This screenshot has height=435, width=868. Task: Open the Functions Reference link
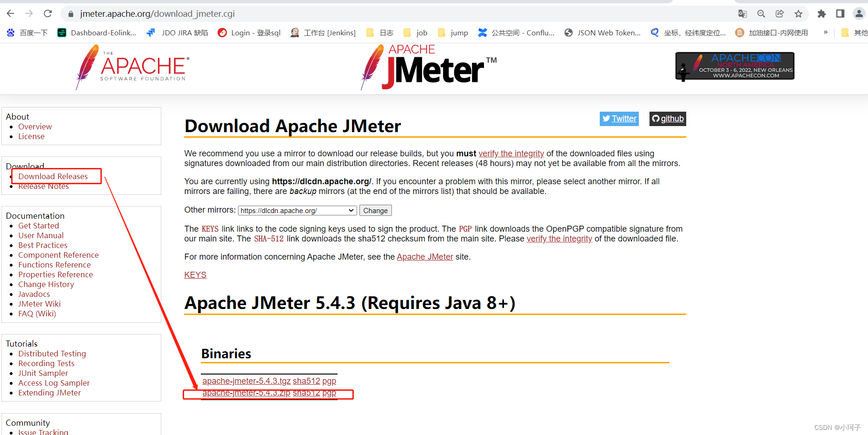click(54, 265)
